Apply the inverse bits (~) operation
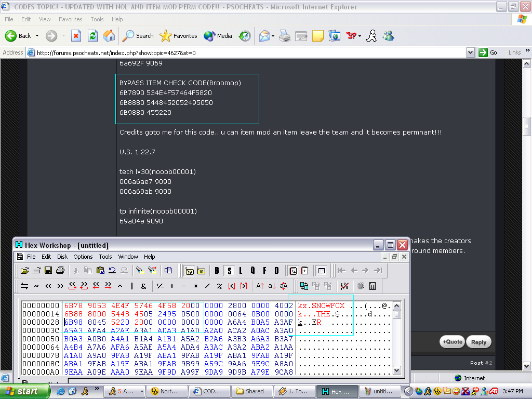This screenshot has width=532, height=399. [x=36, y=286]
